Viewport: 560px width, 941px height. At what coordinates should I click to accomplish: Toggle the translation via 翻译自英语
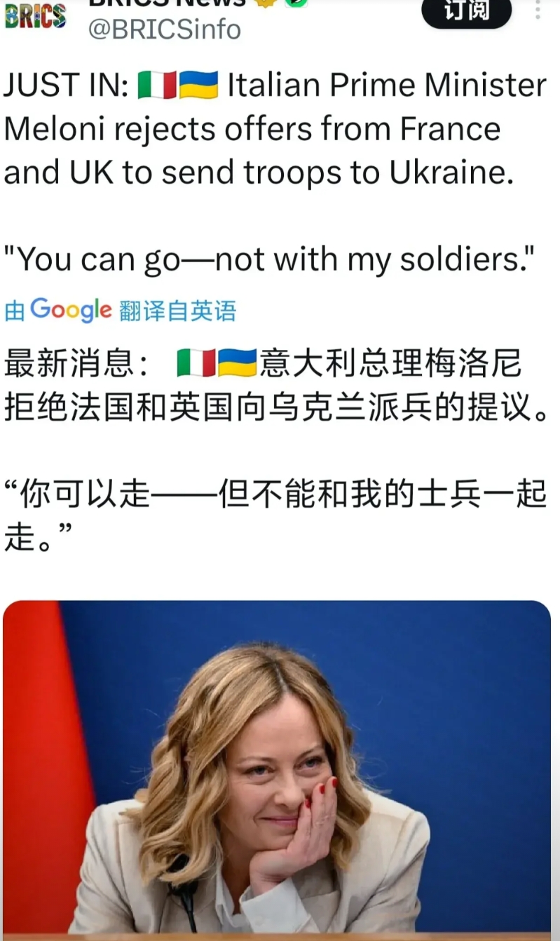(178, 311)
